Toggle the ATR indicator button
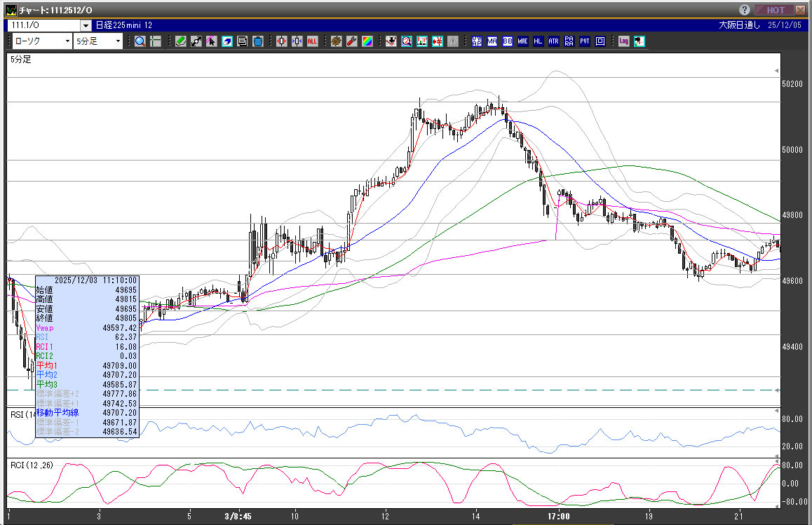The height and width of the screenshot is (525, 812). 553,41
